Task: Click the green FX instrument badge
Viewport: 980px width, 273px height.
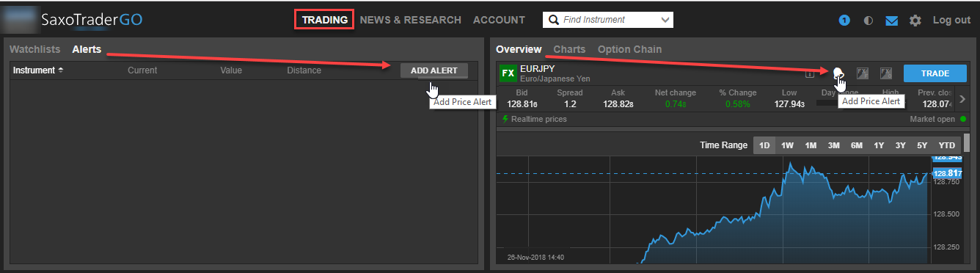Action: click(508, 73)
